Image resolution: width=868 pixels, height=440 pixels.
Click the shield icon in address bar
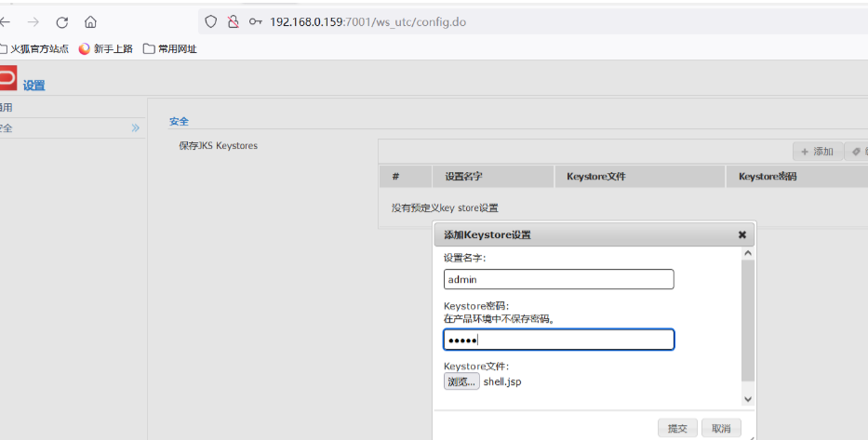(211, 21)
